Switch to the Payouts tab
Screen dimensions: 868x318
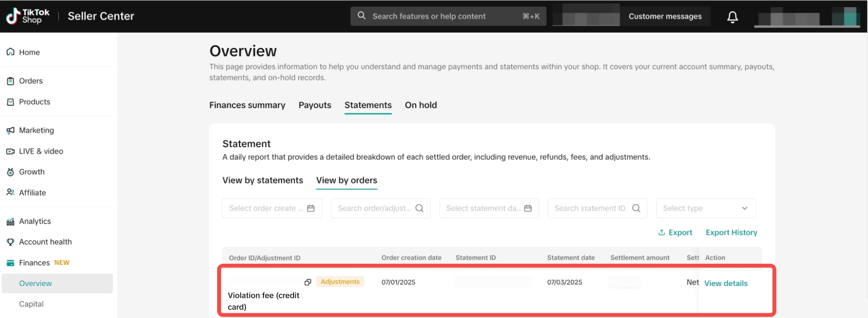pos(315,105)
